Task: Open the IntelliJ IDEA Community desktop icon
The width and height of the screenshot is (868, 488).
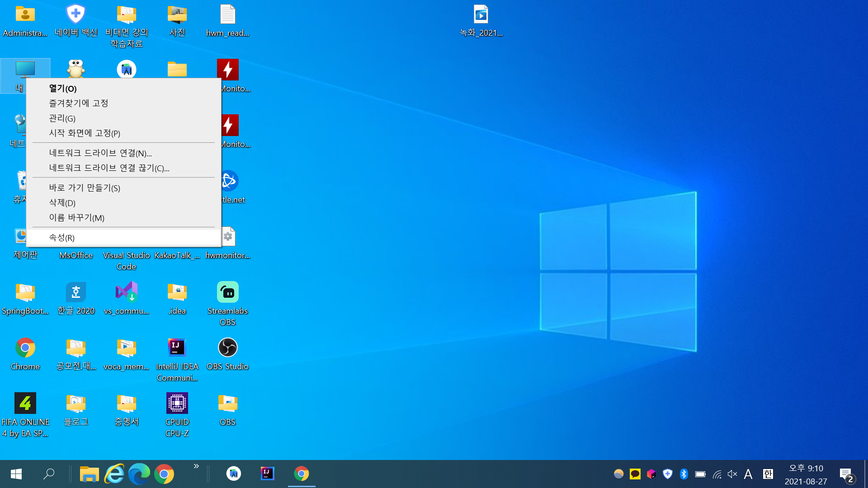Action: tap(177, 348)
